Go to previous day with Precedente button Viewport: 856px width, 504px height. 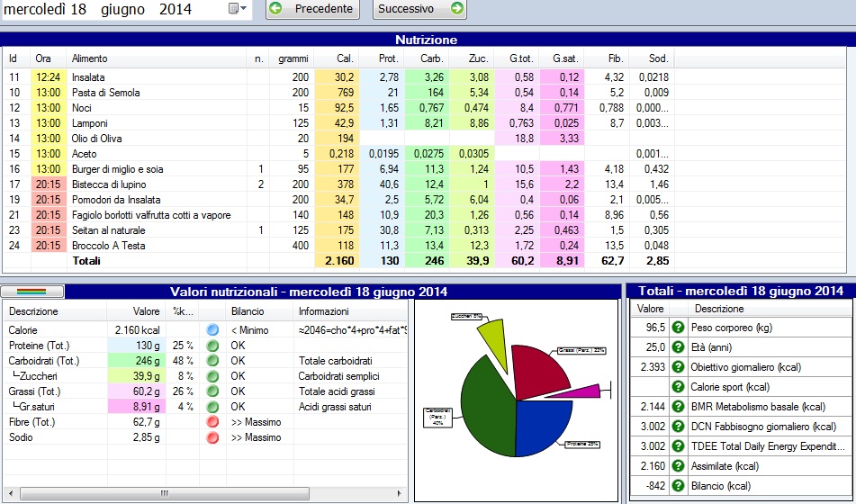pyautogui.click(x=312, y=9)
